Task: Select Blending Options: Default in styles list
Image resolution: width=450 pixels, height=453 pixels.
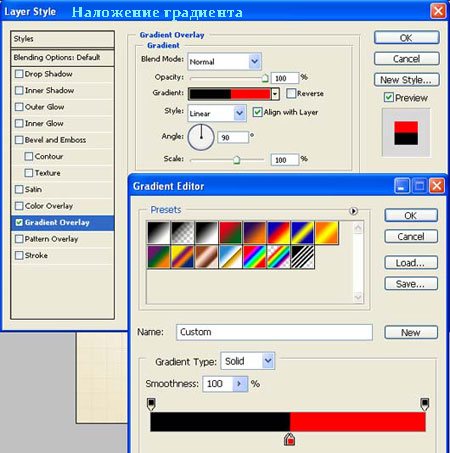Action: point(63,58)
